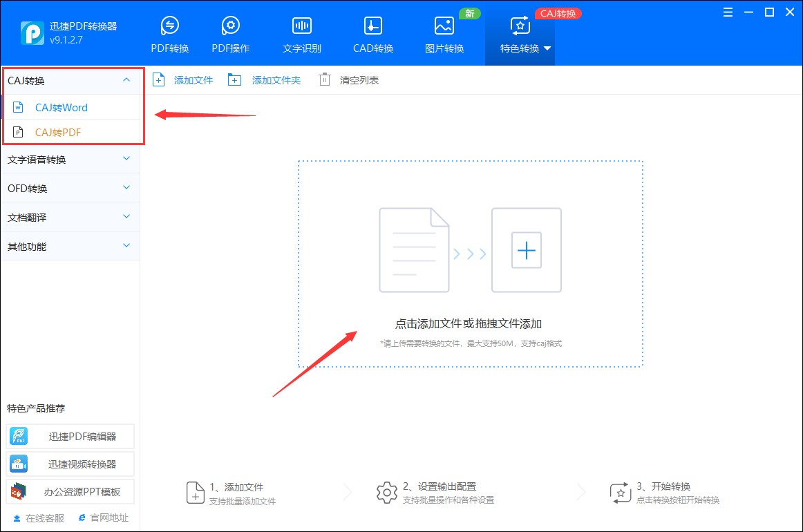Switch to the 文字识别 label

(301, 48)
